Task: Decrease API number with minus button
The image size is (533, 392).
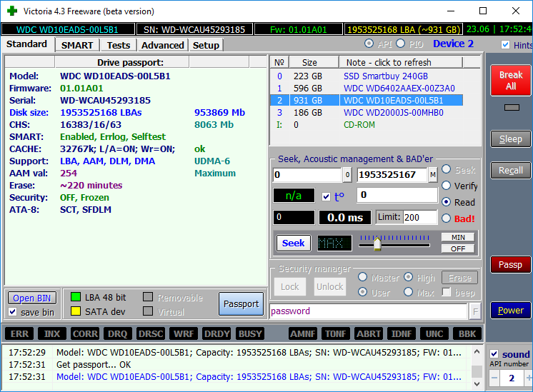Action: pos(494,378)
